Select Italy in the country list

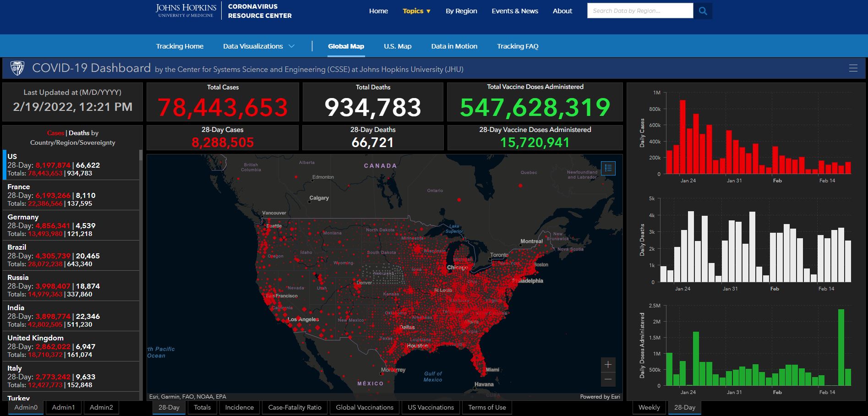pyautogui.click(x=71, y=376)
